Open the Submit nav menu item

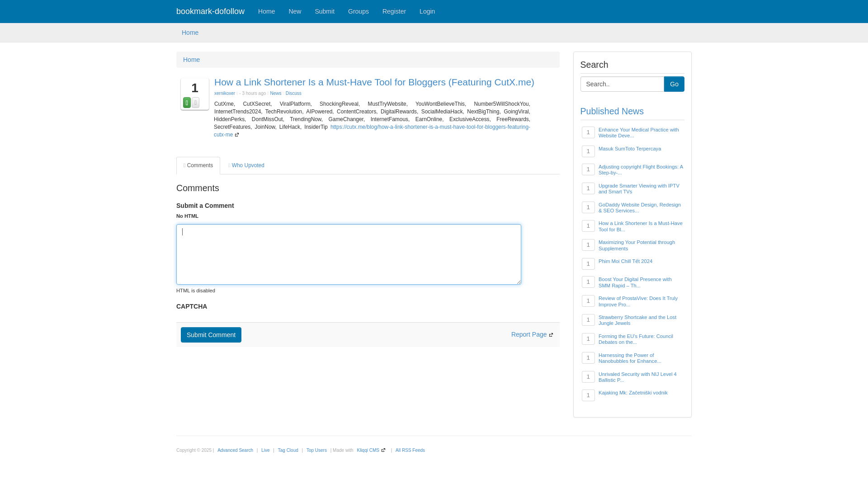point(325,11)
